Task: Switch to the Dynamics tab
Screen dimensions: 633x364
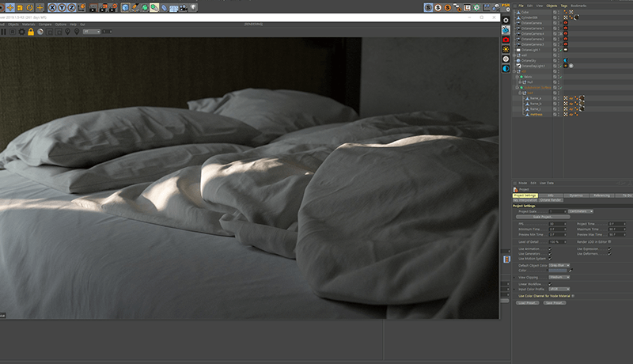Action: 576,195
